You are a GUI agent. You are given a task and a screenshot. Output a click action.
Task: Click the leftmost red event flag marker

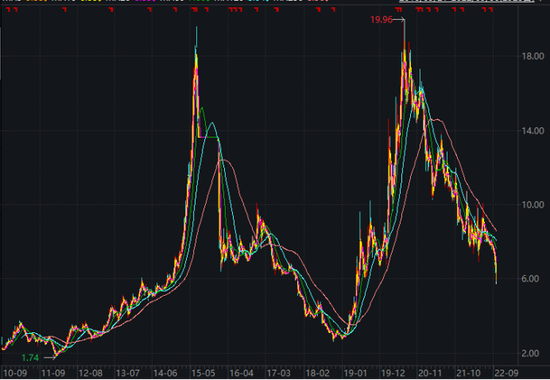click(8, 9)
